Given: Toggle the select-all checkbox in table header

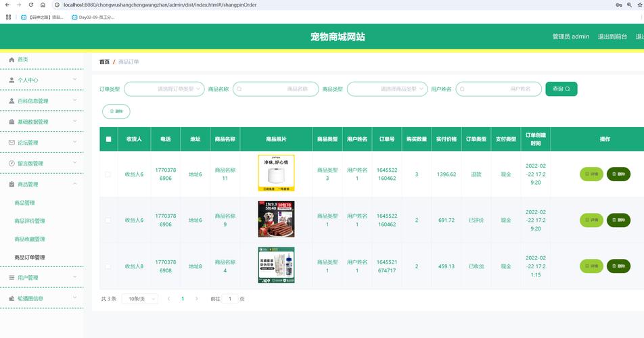Looking at the screenshot, I should [108, 139].
